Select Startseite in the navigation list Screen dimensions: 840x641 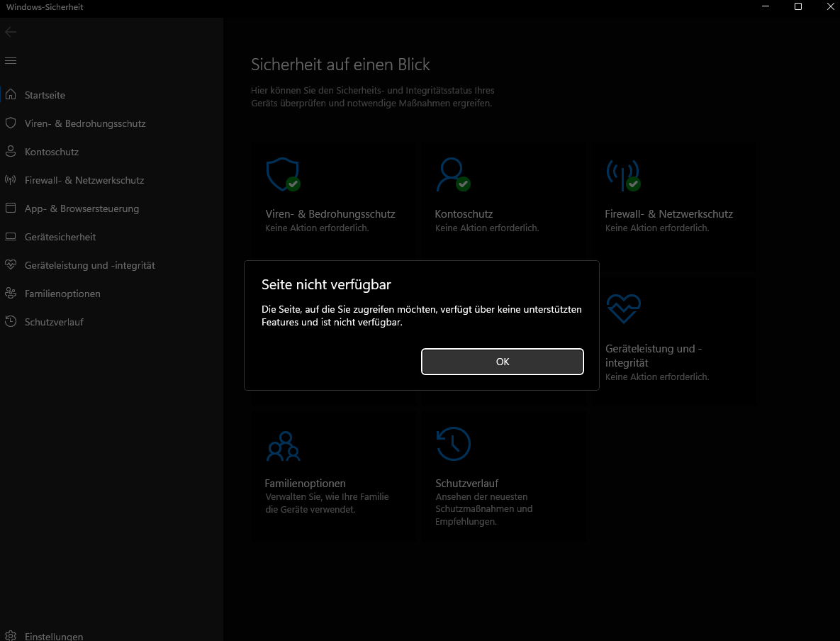(x=111, y=95)
